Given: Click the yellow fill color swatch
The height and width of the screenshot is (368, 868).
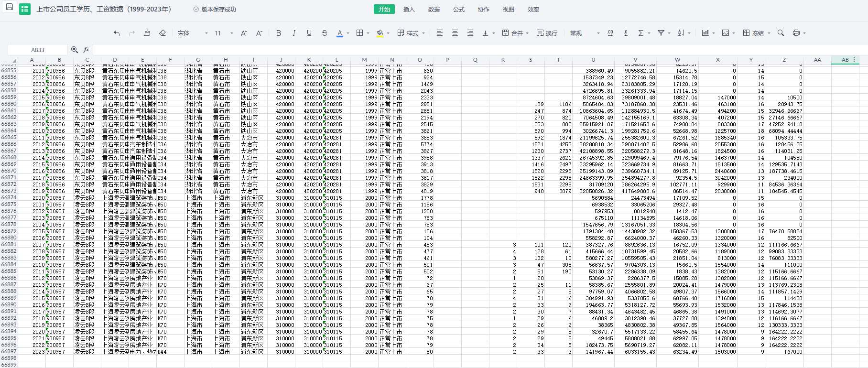Looking at the screenshot, I should (380, 33).
